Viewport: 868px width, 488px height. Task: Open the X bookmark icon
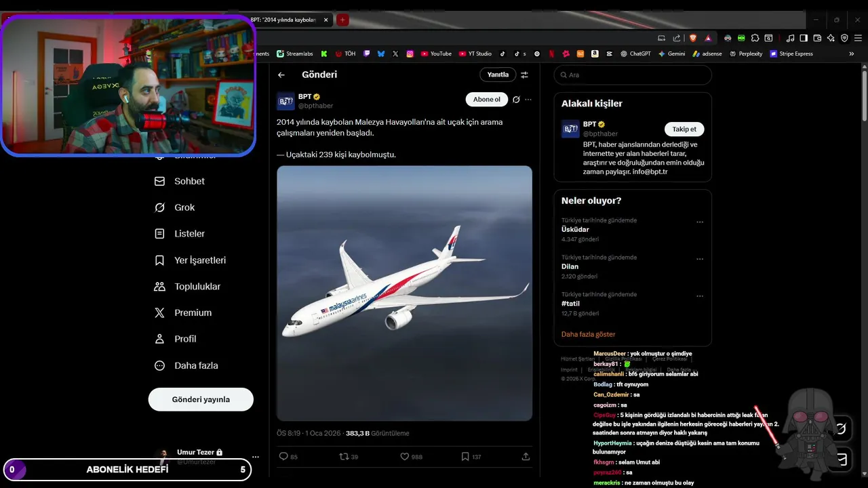pyautogui.click(x=395, y=54)
